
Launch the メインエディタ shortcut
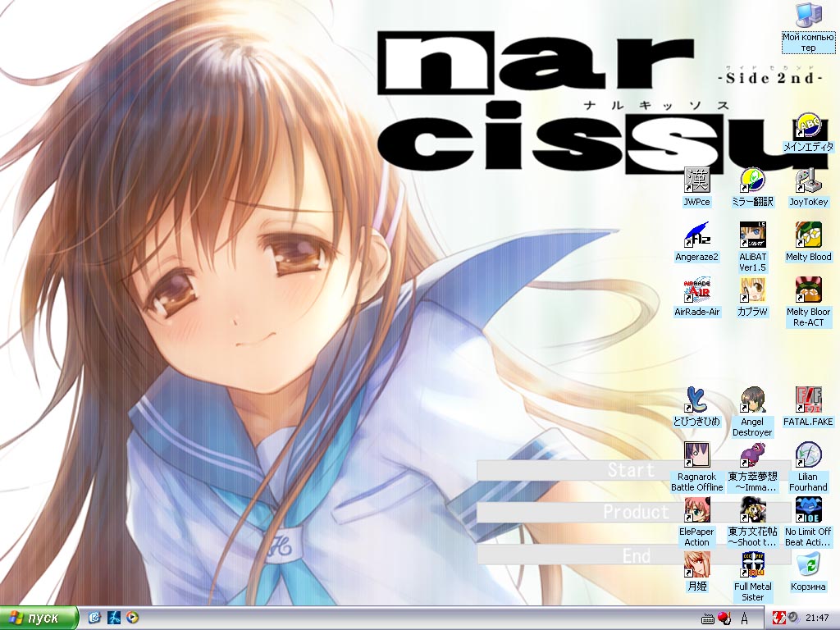(808, 132)
